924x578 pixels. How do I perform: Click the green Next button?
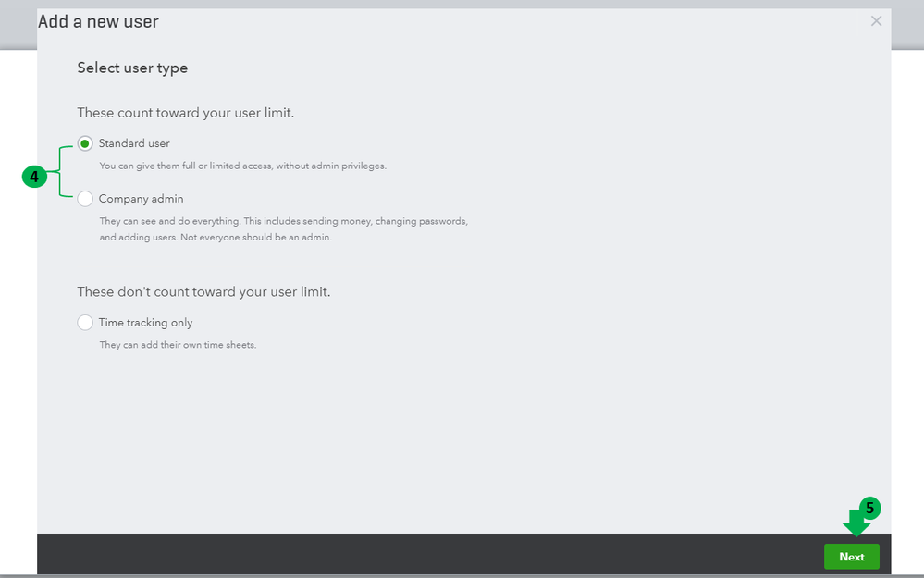click(x=851, y=557)
